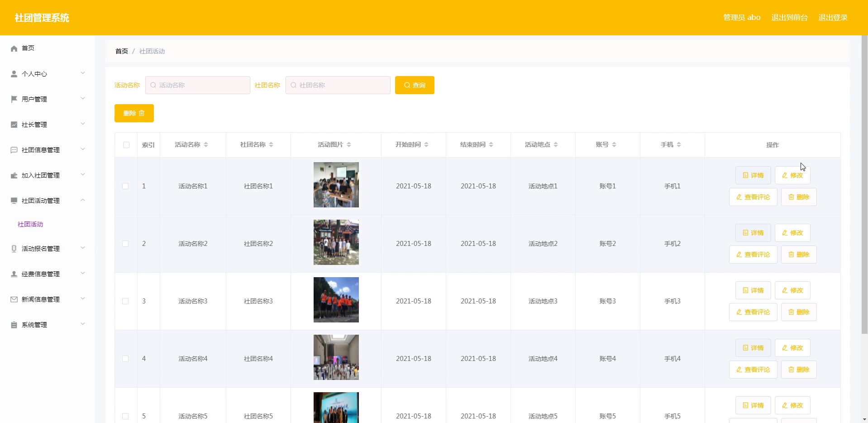Sort the 手机 column
868x423 pixels.
[x=679, y=144]
